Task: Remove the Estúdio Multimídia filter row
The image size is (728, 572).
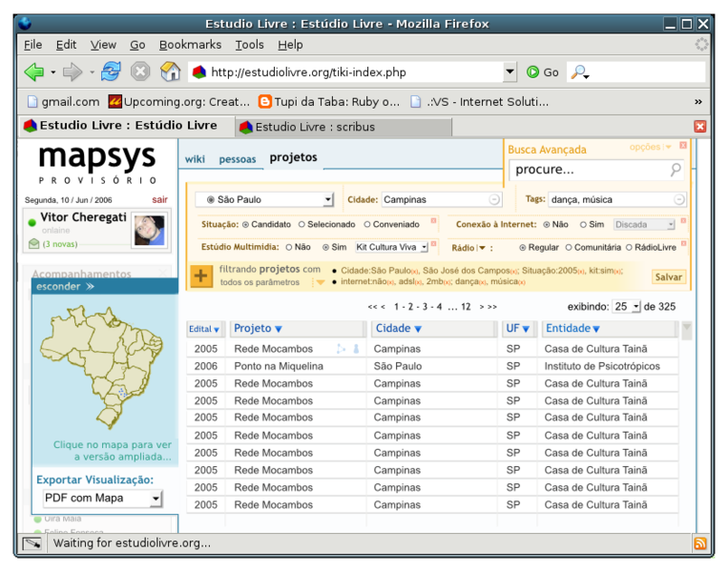Action: point(433,243)
